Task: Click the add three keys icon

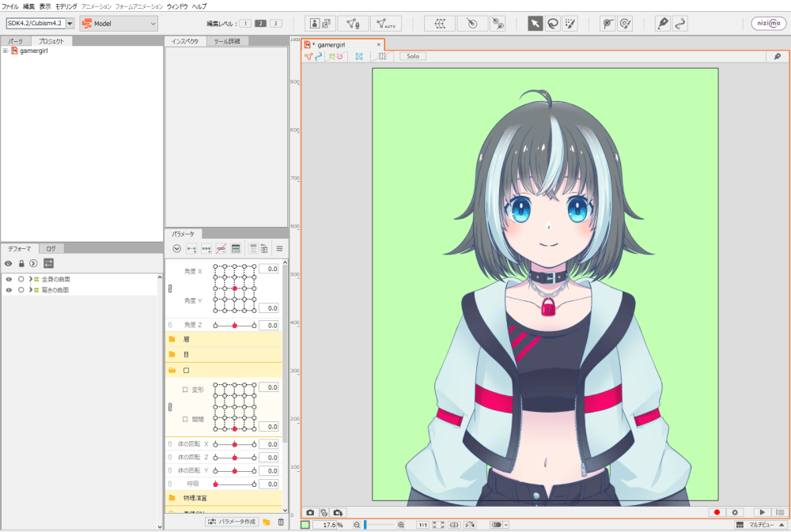Action: (206, 248)
